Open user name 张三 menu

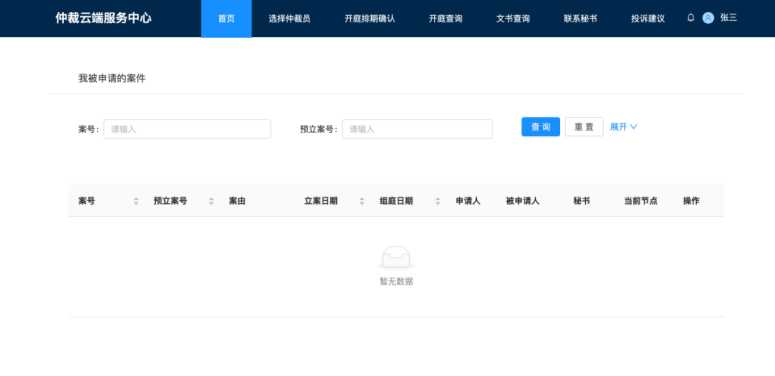(x=729, y=18)
